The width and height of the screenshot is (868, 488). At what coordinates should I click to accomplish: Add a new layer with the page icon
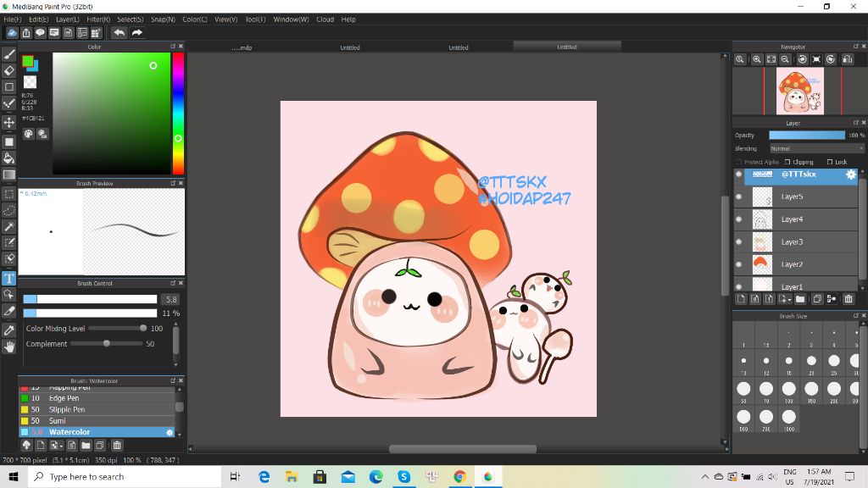(x=741, y=299)
